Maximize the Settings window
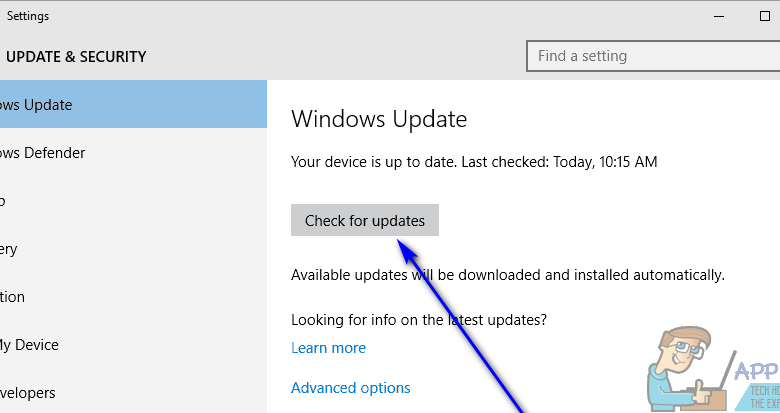This screenshot has height=413, width=780. (x=765, y=16)
